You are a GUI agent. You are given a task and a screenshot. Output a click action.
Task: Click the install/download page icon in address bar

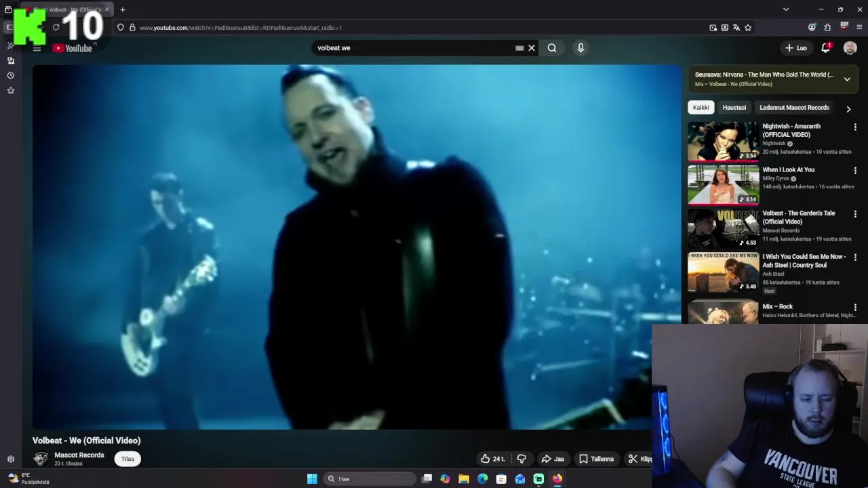point(725,28)
